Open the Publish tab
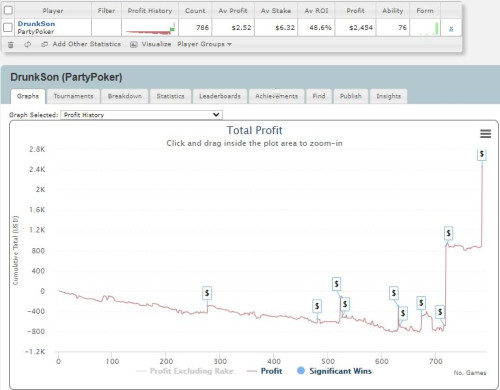The image size is (500, 390). [x=351, y=96]
